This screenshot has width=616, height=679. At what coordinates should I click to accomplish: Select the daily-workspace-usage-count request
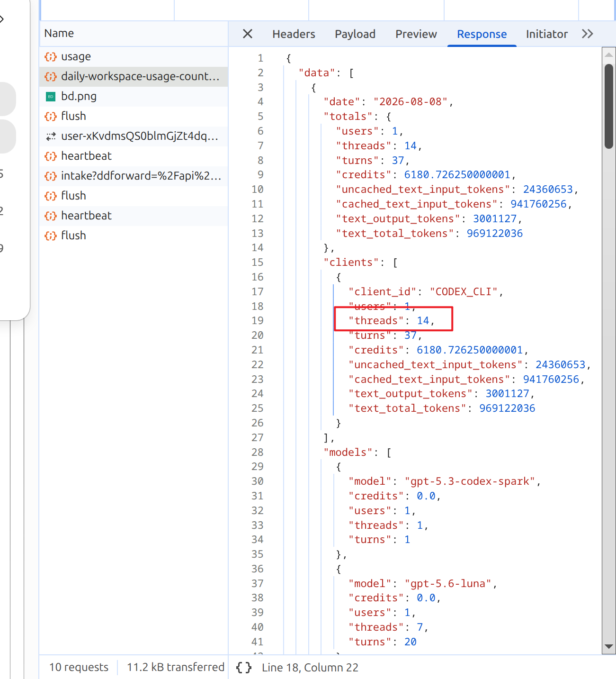[134, 76]
